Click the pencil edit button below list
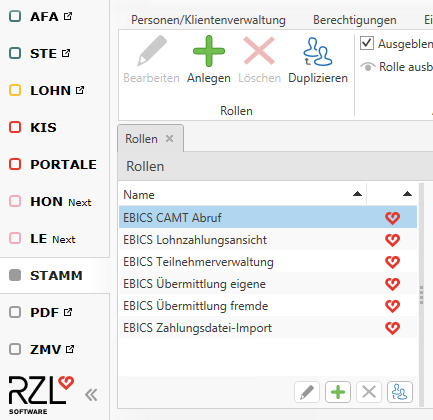 307,392
